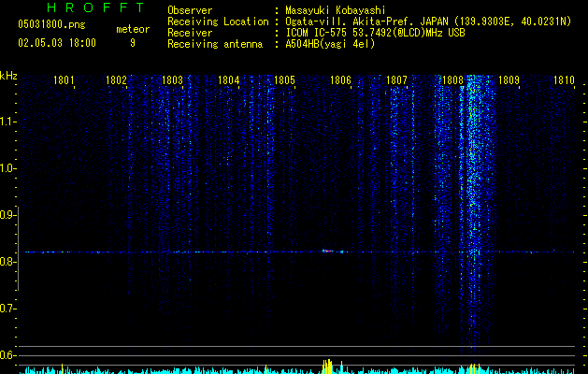This screenshot has height=374, width=588.
Task: Click the 1807 time marker
Action: coord(396,80)
